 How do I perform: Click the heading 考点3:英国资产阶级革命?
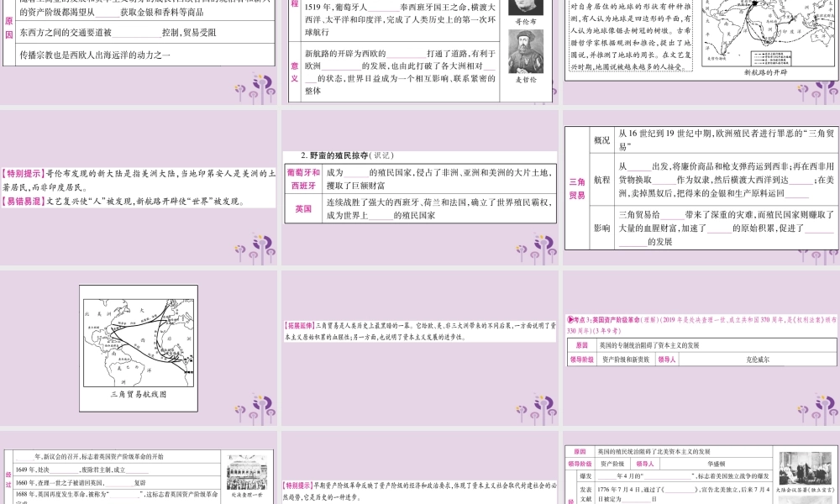[701, 325]
